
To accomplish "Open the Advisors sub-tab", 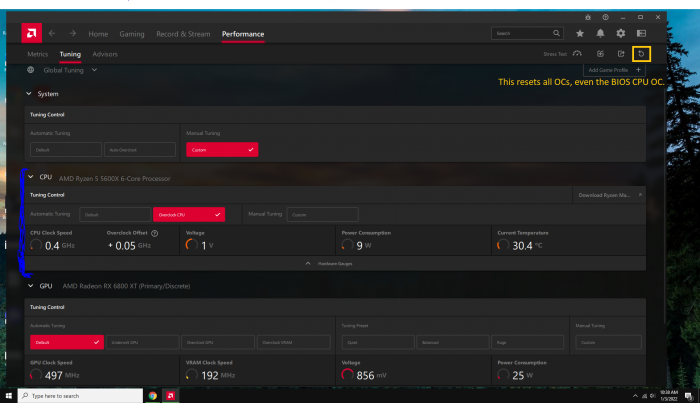I will coord(104,54).
